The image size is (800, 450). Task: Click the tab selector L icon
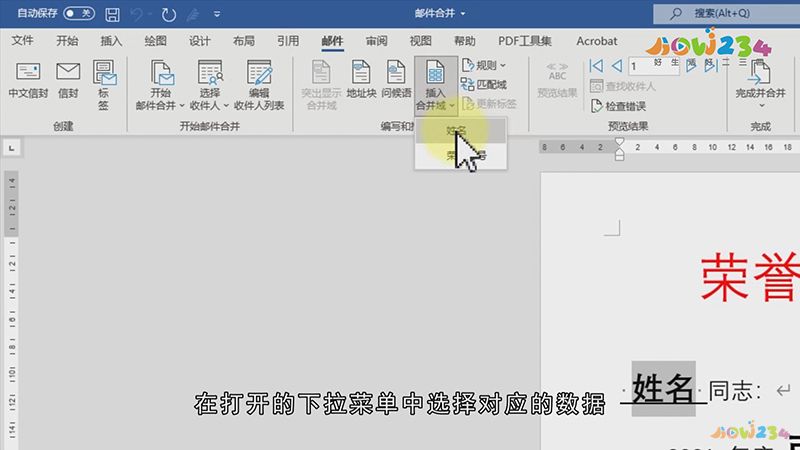click(11, 148)
